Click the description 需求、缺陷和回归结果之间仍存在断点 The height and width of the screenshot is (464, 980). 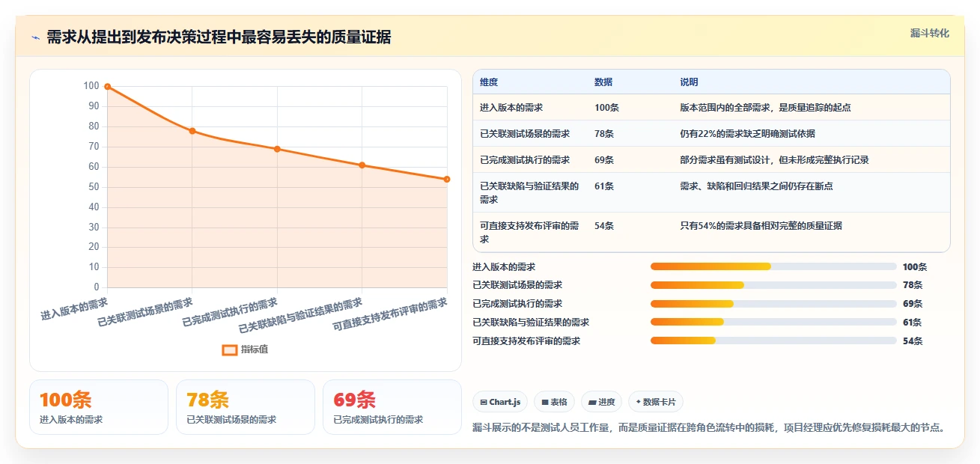coord(756,186)
